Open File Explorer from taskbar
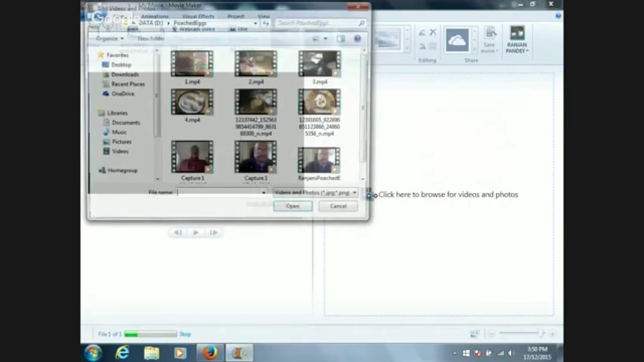The height and width of the screenshot is (362, 644). [x=151, y=353]
